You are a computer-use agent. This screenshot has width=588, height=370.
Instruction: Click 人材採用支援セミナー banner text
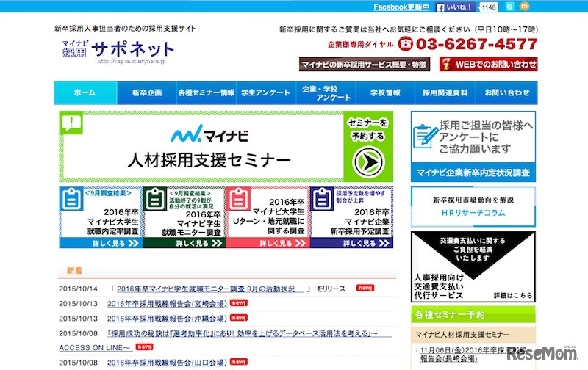point(209,161)
